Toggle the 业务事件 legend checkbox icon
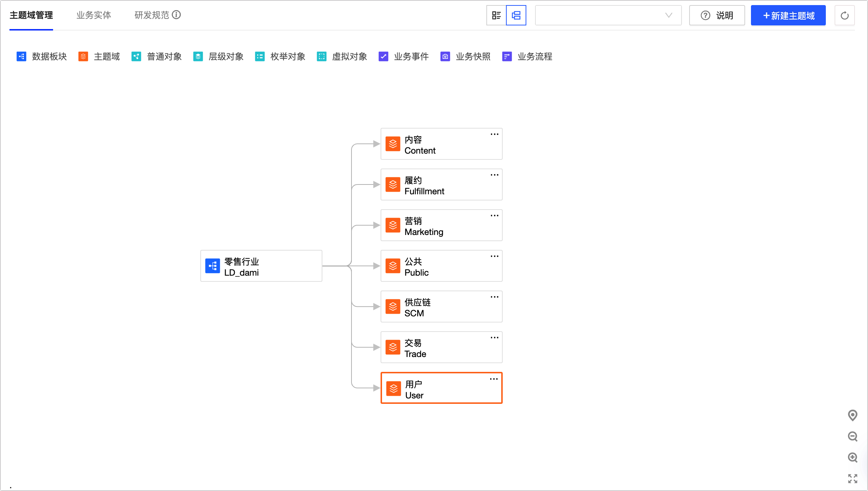This screenshot has width=868, height=491. coord(383,57)
